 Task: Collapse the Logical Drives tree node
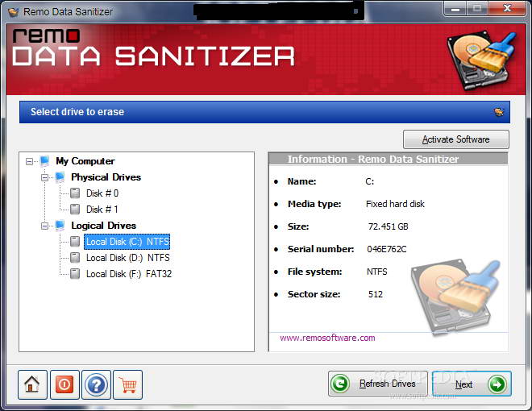click(45, 226)
